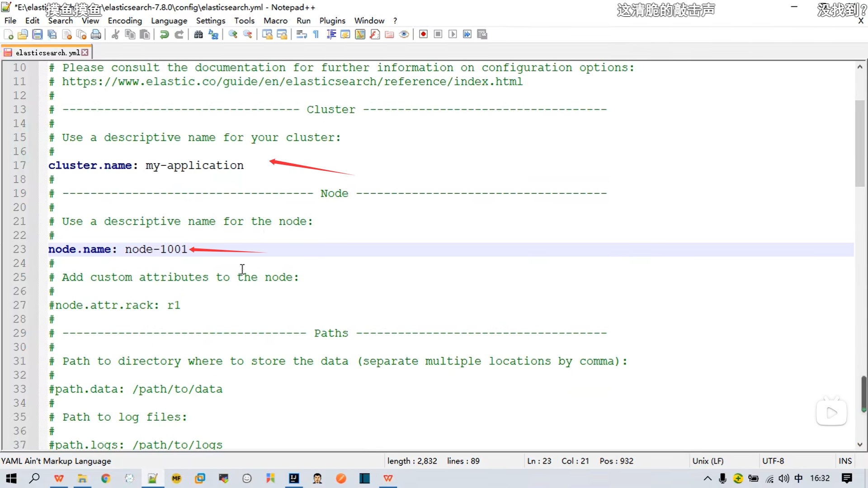Toggle Show All Characters pilcrow icon
The height and width of the screenshot is (488, 868).
316,34
